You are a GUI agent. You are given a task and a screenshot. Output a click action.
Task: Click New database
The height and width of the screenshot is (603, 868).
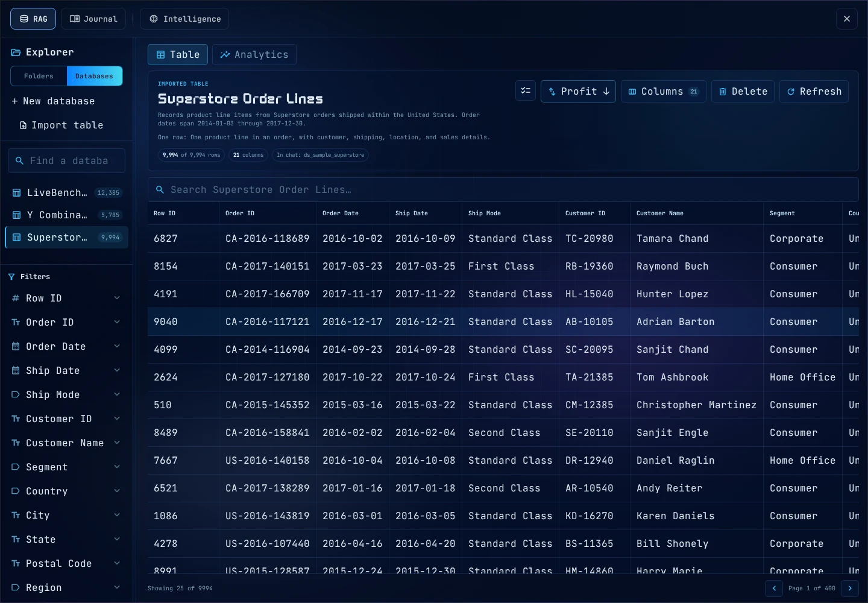pyautogui.click(x=53, y=101)
